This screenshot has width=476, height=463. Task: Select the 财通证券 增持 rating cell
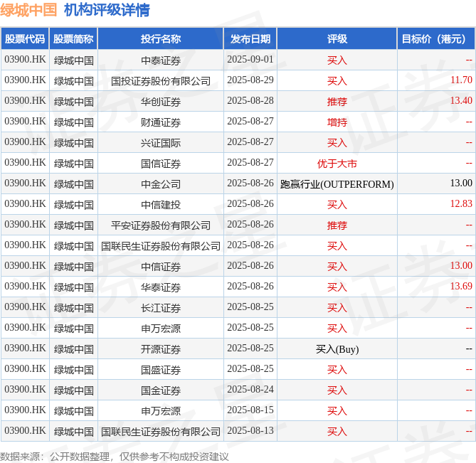(337, 122)
